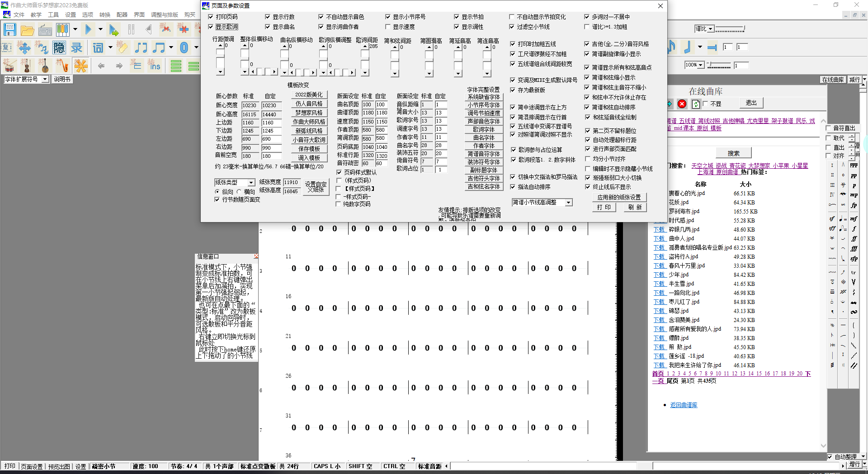Open the 转换 menu
This screenshot has width=868, height=474.
[105, 14]
